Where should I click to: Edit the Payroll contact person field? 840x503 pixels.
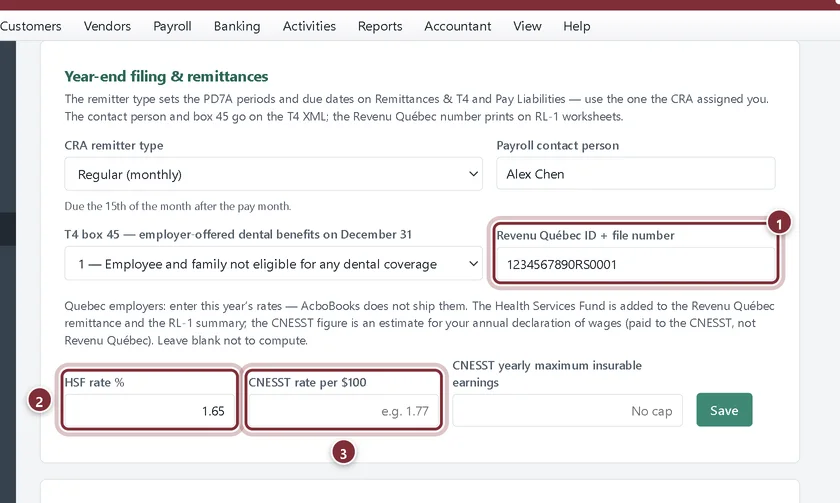coord(635,174)
